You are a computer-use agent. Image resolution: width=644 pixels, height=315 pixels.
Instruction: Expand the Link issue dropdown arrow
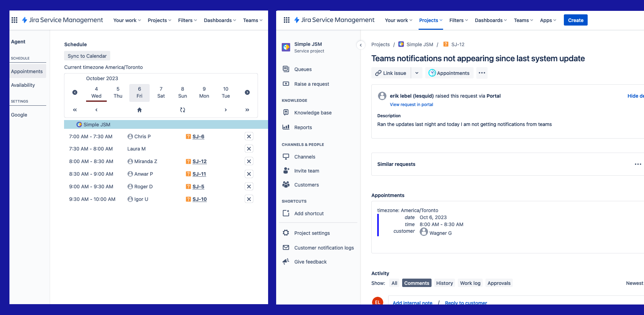(x=417, y=73)
